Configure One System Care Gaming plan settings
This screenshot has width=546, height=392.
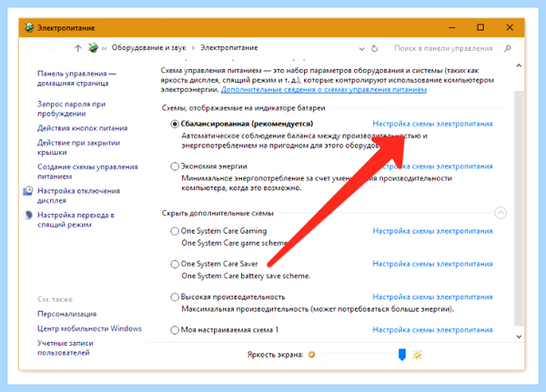(x=432, y=231)
